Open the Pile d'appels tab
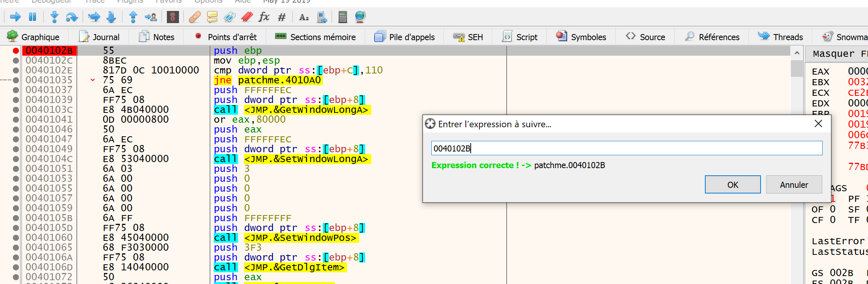Screen dimensions: 868x284 tap(404, 37)
